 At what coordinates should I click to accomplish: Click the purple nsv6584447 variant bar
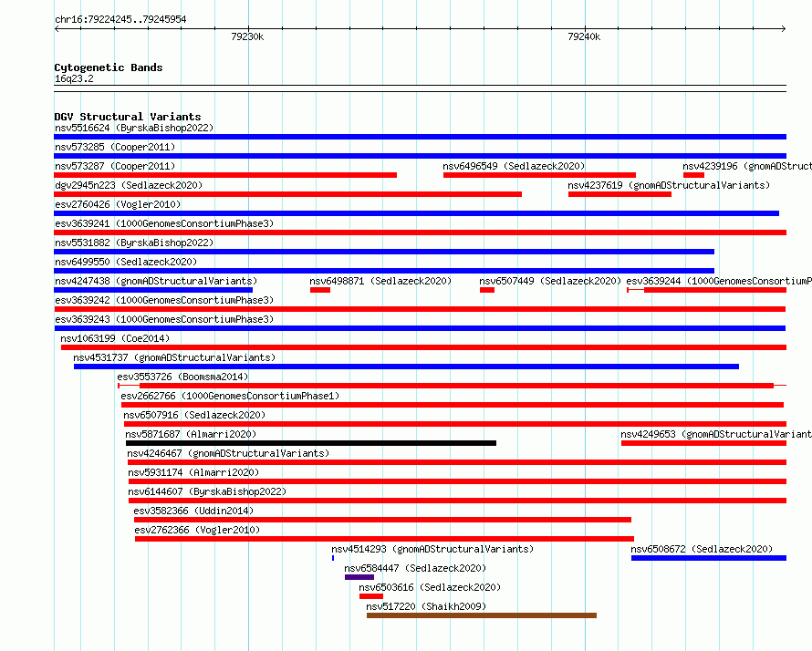click(x=359, y=577)
